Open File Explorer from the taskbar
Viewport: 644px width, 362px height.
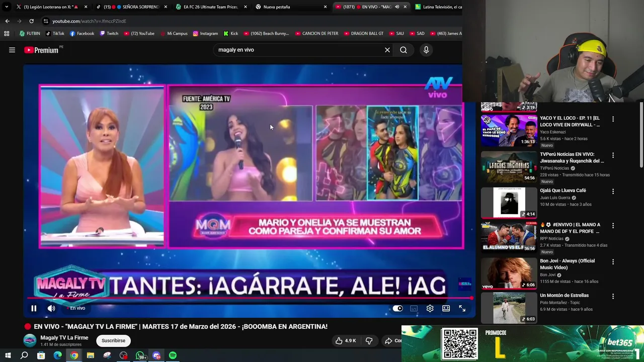[x=91, y=355]
